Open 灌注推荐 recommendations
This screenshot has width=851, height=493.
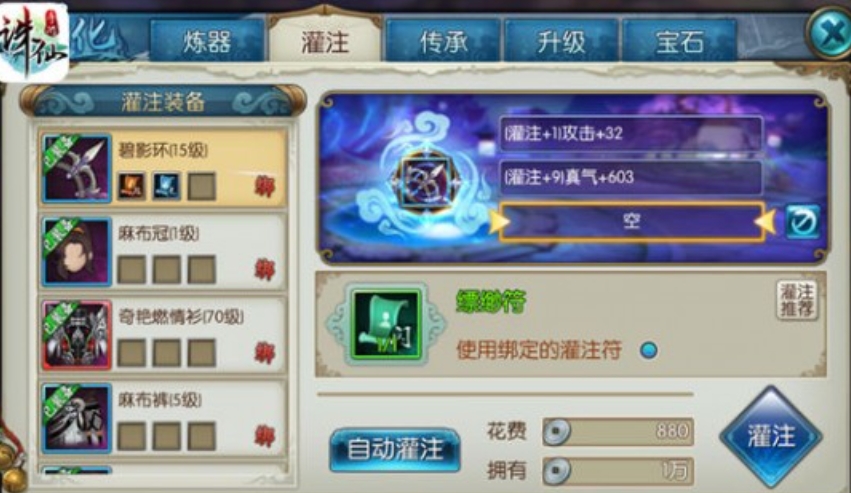pos(797,300)
